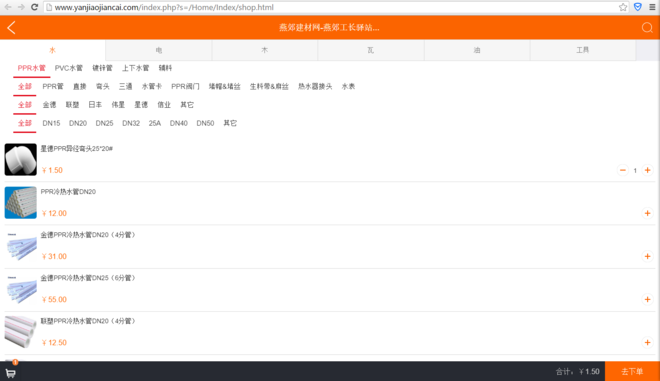Filter by size 25A

pyautogui.click(x=154, y=123)
